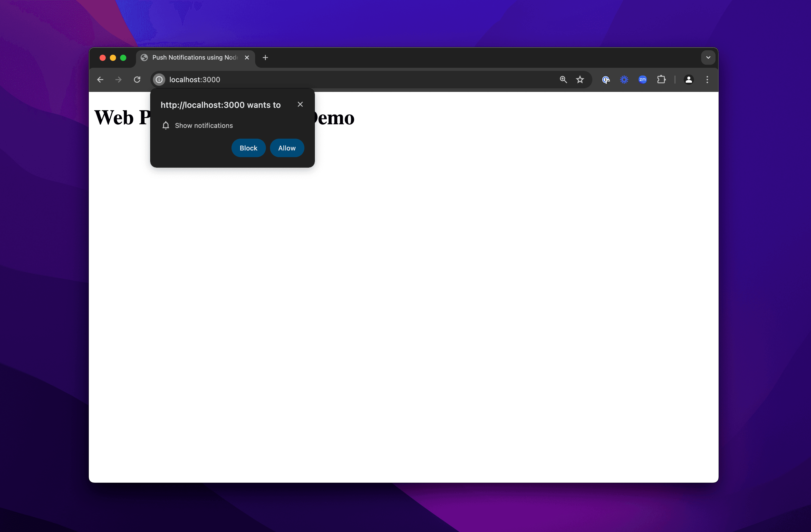
Task: Click the Block button for notifications
Action: [249, 148]
